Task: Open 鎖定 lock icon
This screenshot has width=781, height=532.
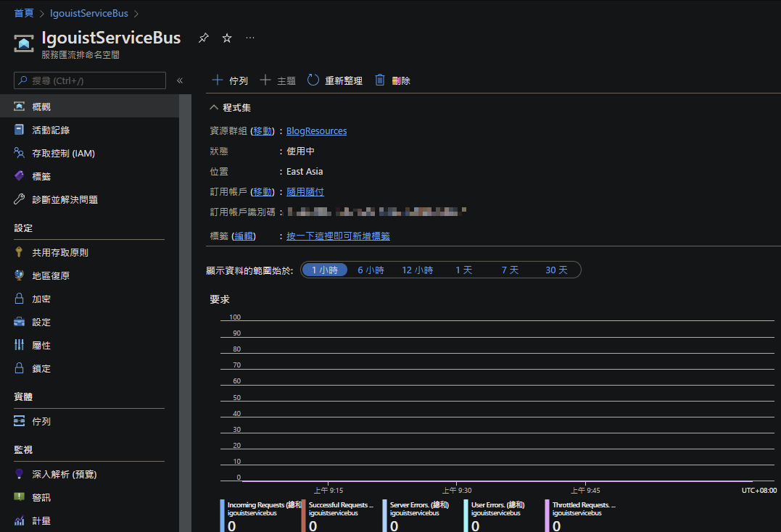Action: pos(20,368)
